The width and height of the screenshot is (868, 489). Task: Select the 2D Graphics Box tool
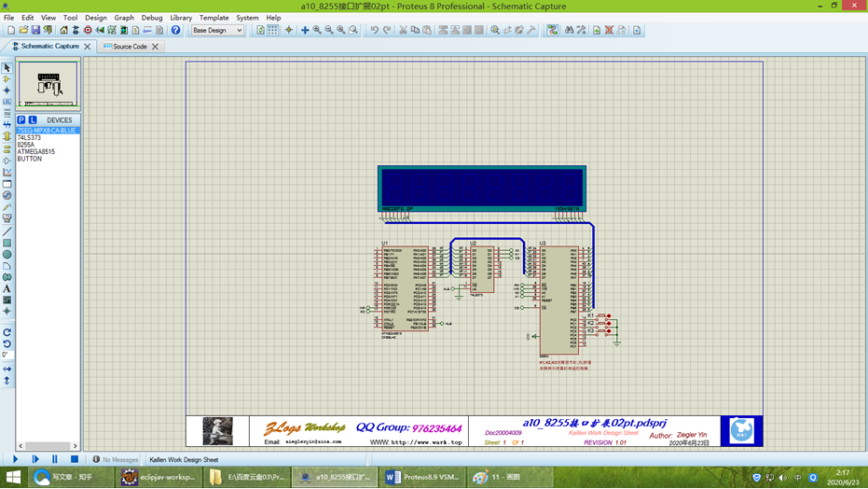click(7, 244)
